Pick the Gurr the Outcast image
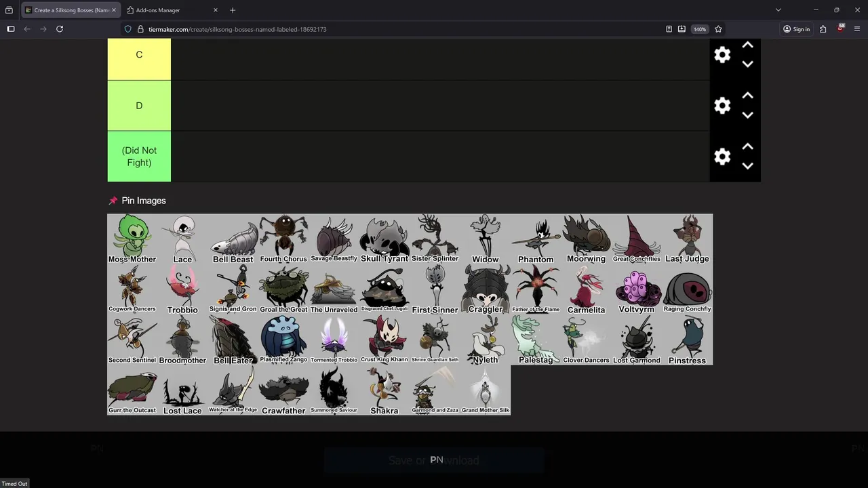This screenshot has width=868, height=488. pyautogui.click(x=132, y=390)
